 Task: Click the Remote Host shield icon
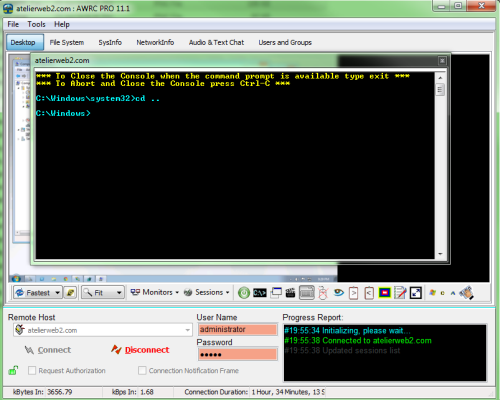point(20,330)
